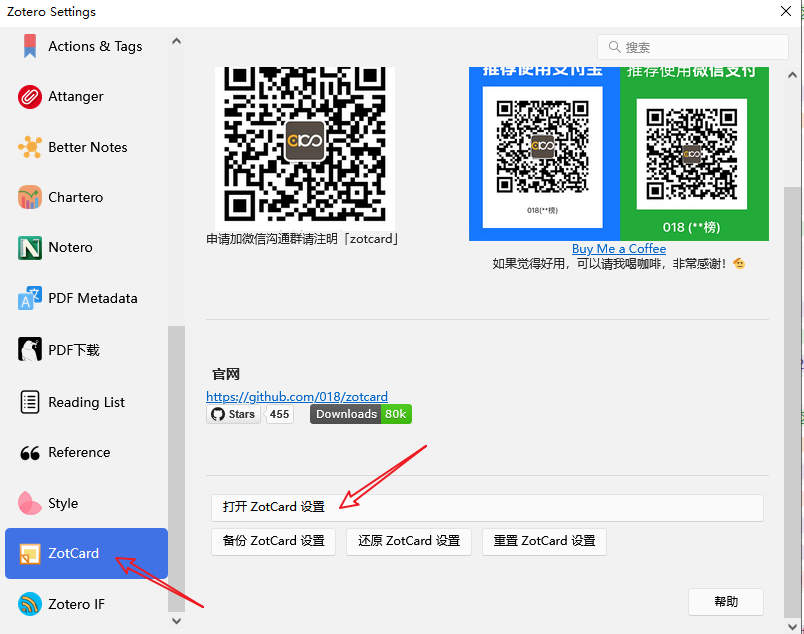
Task: Click the content pane scroll-up arrow
Action: [x=792, y=75]
